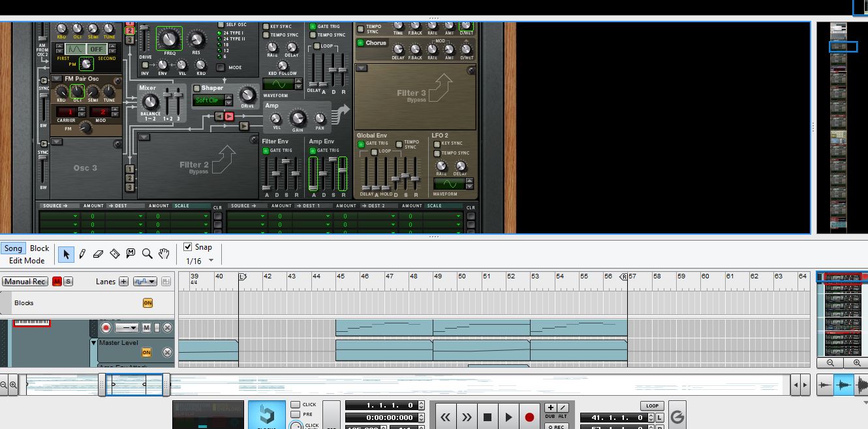This screenshot has height=429, width=868.
Task: Click the Edit Mode button
Action: 27,261
